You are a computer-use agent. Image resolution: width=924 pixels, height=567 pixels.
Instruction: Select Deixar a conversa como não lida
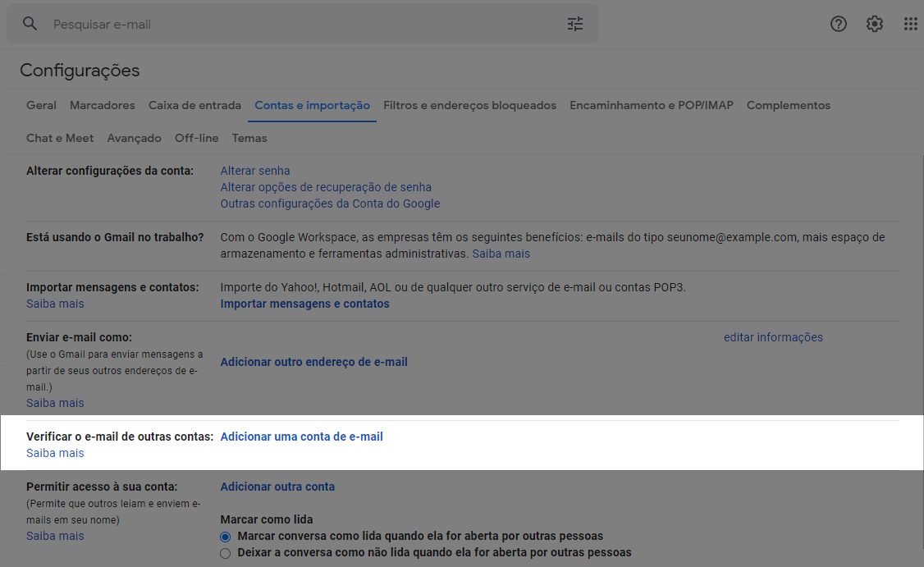225,553
